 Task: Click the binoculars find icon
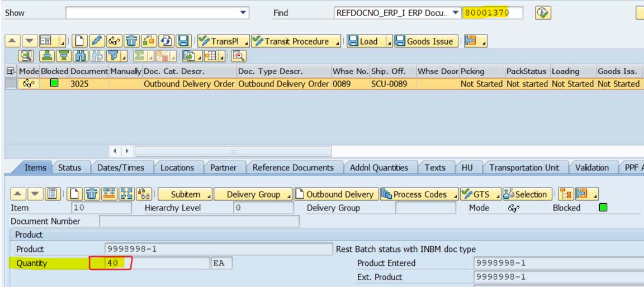80,56
